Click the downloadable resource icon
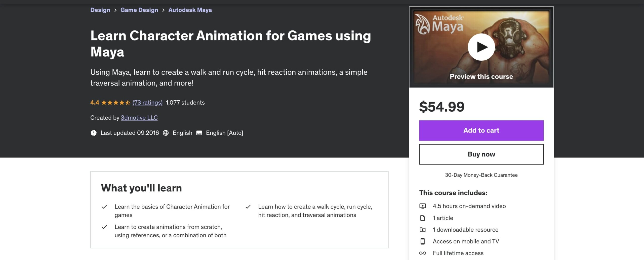The image size is (644, 260). tap(423, 230)
